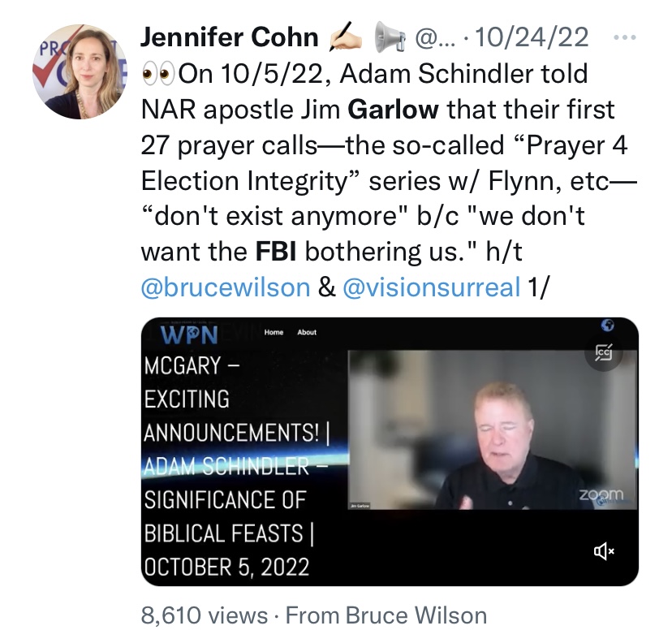
Task: Click the Home tab in the video page
Action: point(274,332)
